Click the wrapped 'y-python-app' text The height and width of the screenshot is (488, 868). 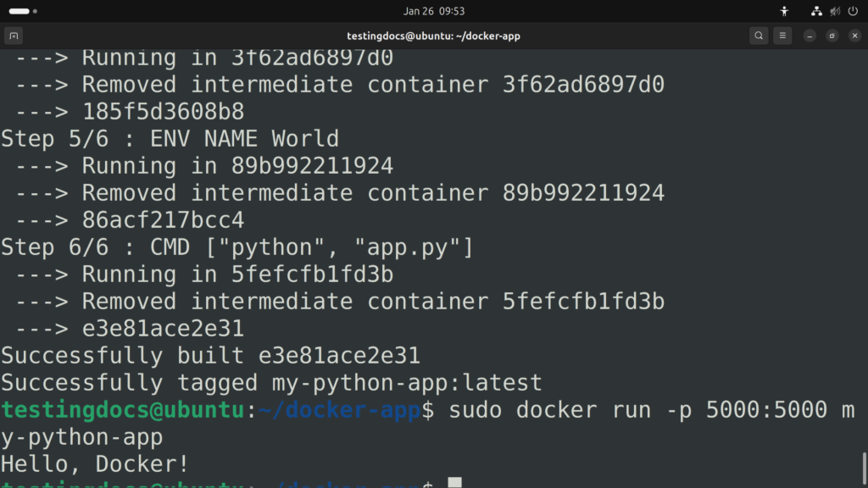tap(82, 437)
